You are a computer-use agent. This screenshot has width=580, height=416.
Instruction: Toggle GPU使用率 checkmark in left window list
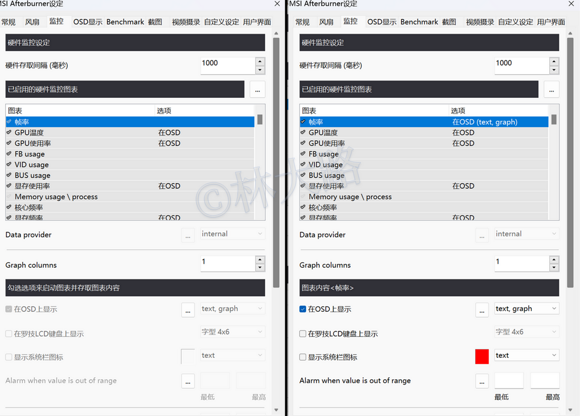9,143
